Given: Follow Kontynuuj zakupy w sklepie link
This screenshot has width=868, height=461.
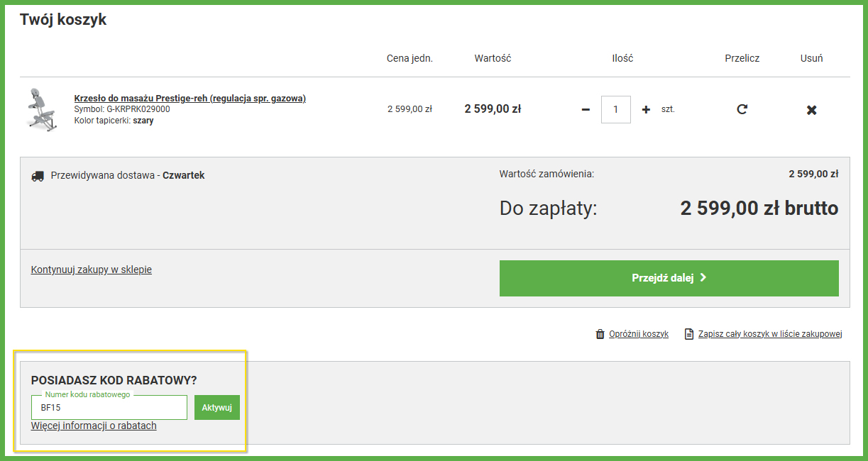Looking at the screenshot, I should click(92, 270).
